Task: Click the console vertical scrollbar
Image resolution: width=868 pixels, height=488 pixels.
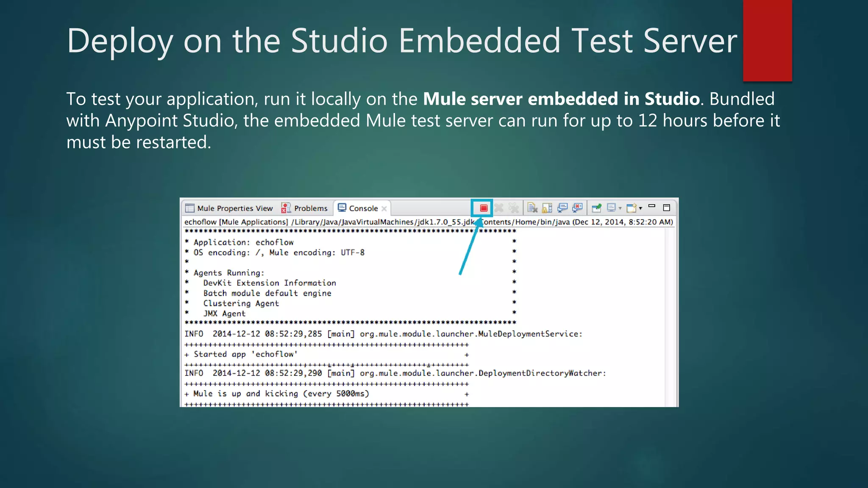Action: (670, 318)
